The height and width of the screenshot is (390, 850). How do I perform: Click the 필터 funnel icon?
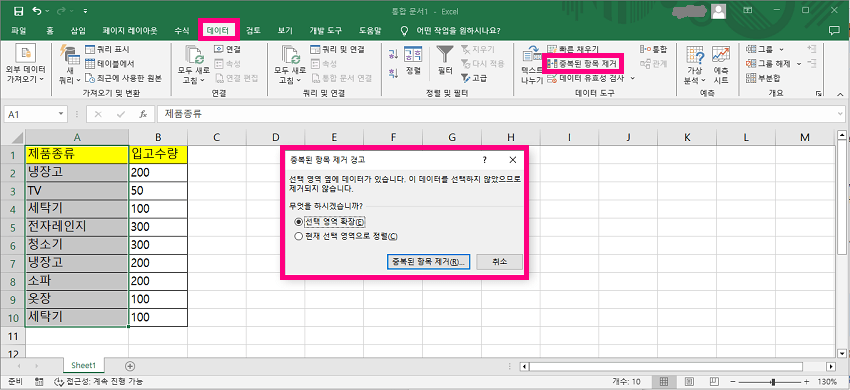pyautogui.click(x=446, y=61)
